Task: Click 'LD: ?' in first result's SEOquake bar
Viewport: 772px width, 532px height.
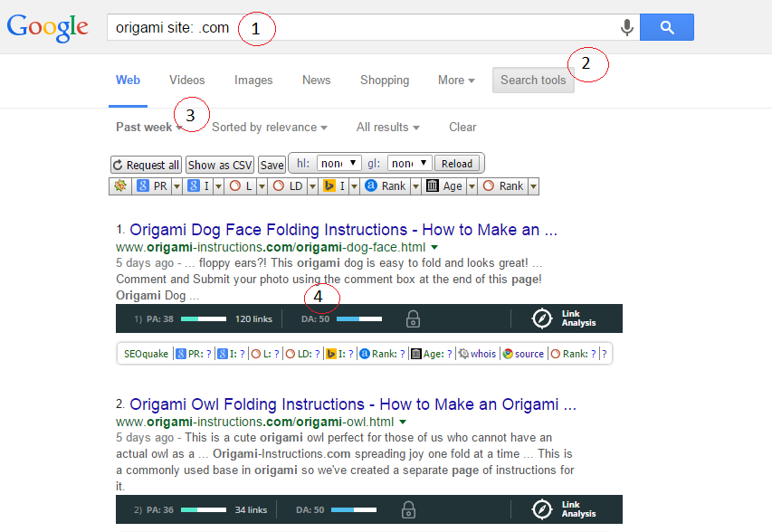Action: pyautogui.click(x=303, y=354)
